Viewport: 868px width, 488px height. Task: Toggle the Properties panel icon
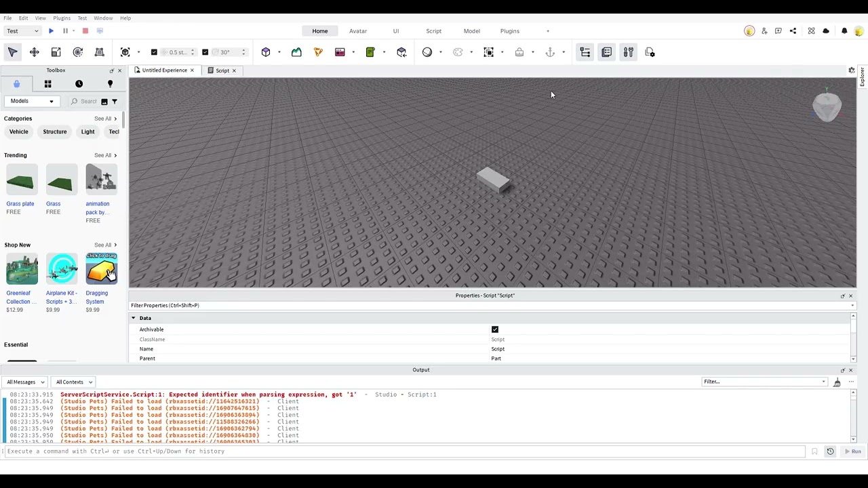(607, 52)
